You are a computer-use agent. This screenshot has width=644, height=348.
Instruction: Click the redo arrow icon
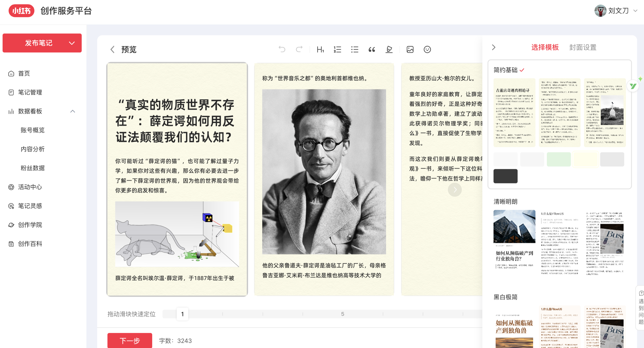click(299, 49)
